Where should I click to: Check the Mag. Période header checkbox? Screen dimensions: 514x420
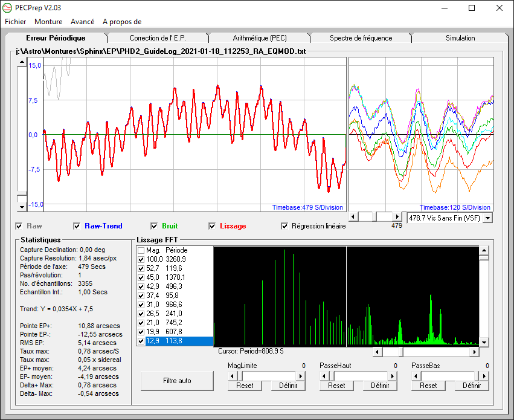pos(141,251)
